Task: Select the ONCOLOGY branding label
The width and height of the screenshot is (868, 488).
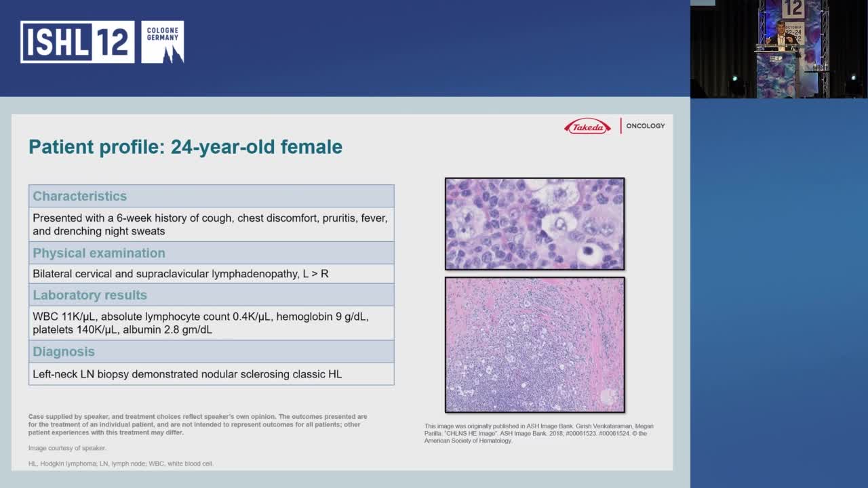Action: point(645,125)
